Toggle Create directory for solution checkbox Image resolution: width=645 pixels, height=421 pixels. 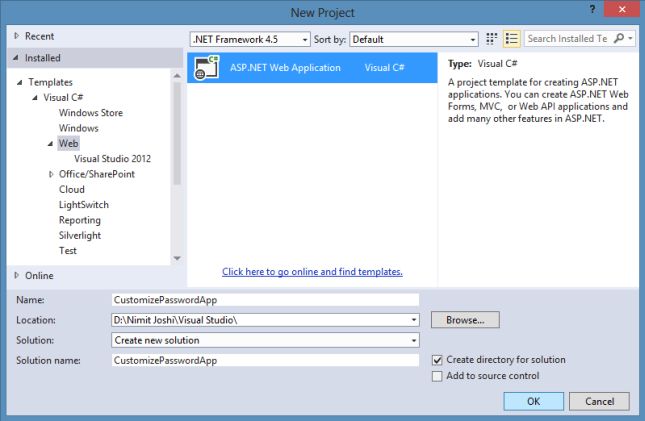tap(437, 360)
